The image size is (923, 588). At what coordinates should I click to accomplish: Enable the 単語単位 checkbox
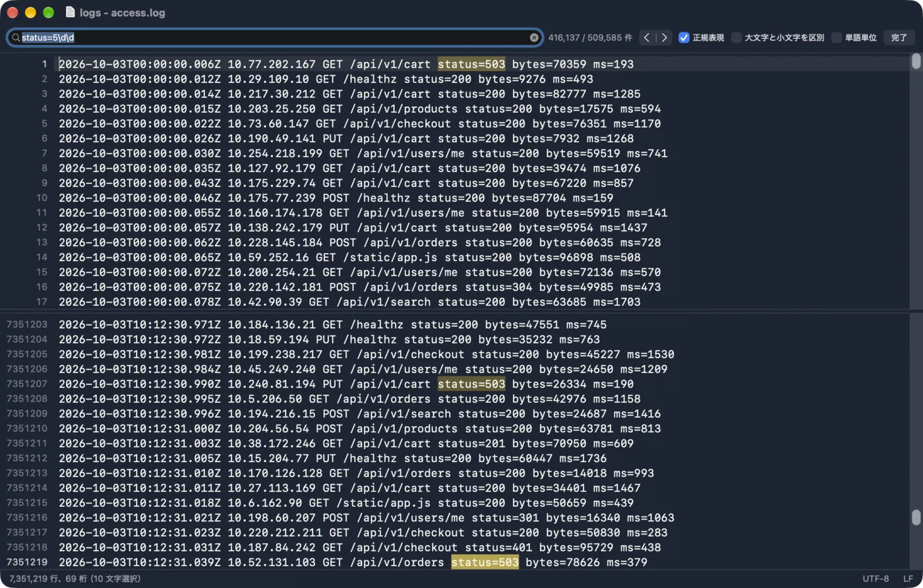click(837, 38)
